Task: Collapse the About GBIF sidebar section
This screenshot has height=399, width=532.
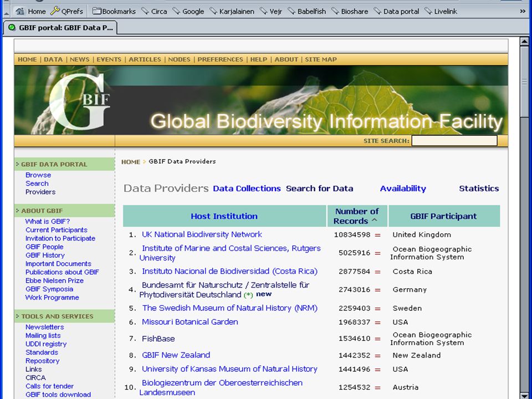Action: pyautogui.click(x=17, y=211)
